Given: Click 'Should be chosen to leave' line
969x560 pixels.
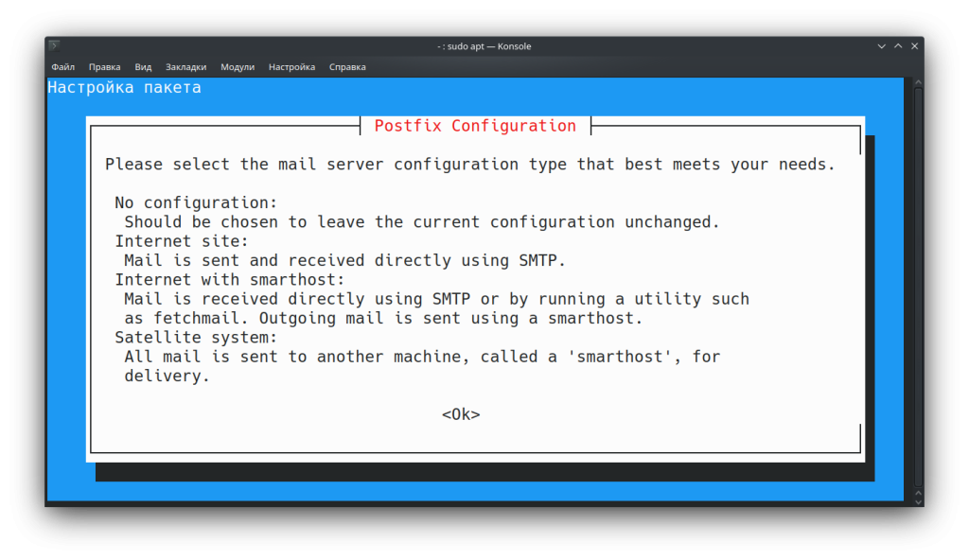Looking at the screenshot, I should [422, 222].
